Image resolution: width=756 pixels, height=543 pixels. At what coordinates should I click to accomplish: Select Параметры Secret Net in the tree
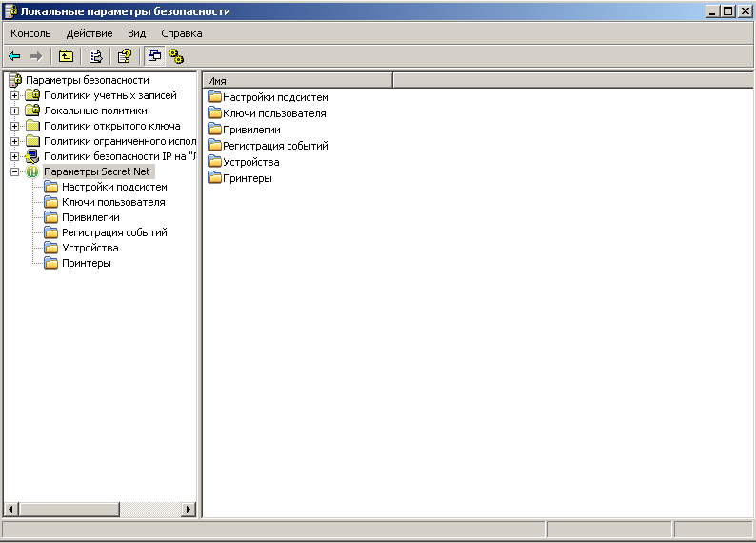pos(97,171)
